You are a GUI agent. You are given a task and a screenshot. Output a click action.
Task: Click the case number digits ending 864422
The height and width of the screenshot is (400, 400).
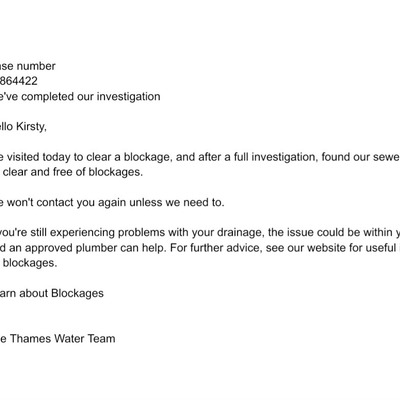coord(19,81)
